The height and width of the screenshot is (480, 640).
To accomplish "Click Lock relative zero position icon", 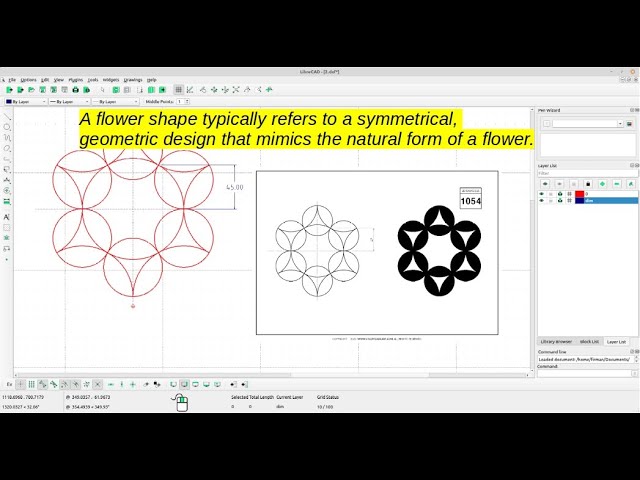I will point(157,384).
